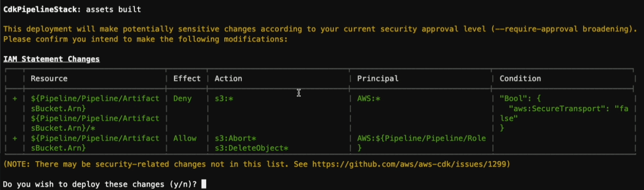Click the terminal cursor after the (y/n)? prompt
The image size is (644, 190).
(204, 184)
